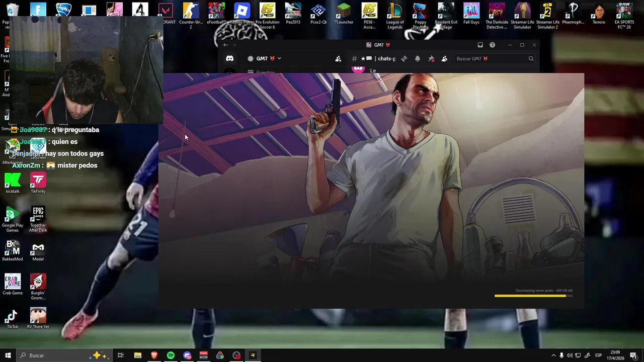
Task: Go back using Discord's back arrow
Action: pyautogui.click(x=225, y=45)
